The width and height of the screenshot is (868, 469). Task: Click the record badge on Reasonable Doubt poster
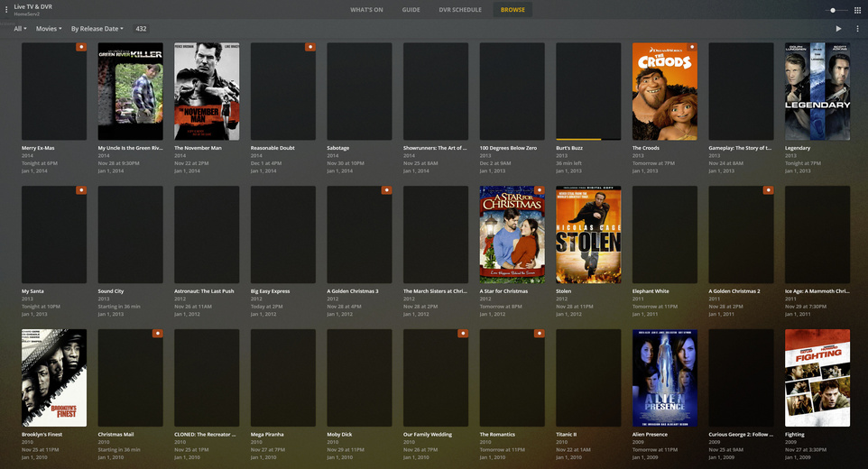[x=310, y=47]
